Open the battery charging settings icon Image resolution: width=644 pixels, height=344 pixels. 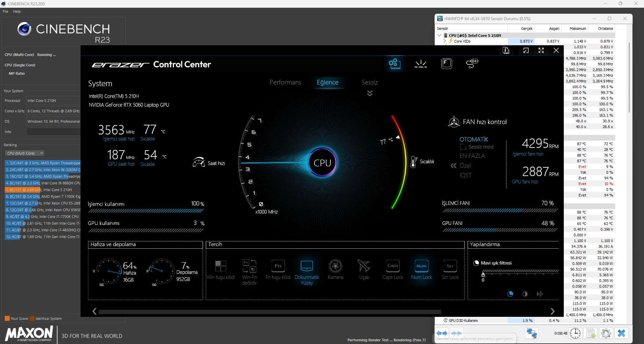pyautogui.click(x=472, y=63)
